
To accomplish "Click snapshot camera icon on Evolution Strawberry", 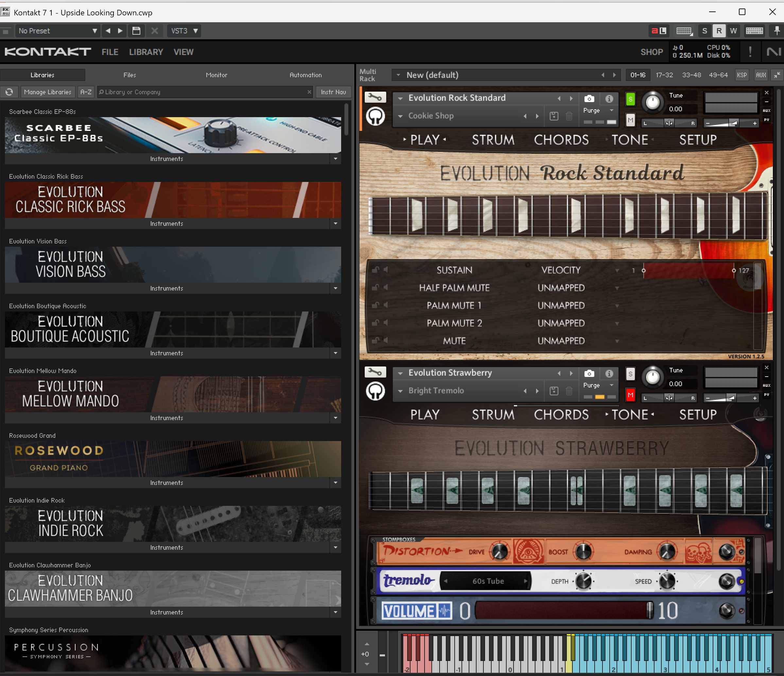I will [589, 374].
